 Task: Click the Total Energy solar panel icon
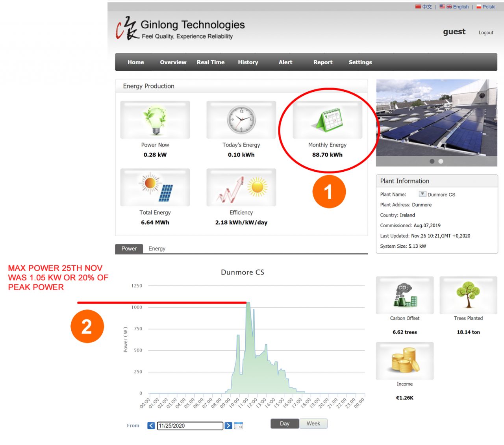point(155,187)
